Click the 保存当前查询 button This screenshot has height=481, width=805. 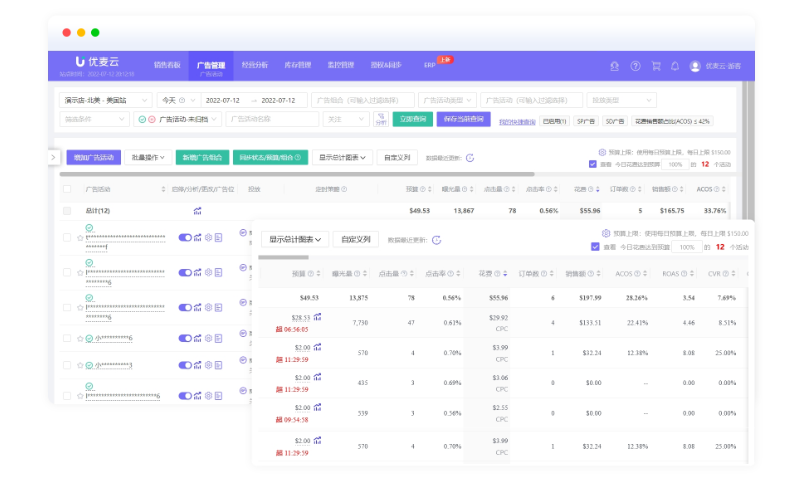pos(461,119)
